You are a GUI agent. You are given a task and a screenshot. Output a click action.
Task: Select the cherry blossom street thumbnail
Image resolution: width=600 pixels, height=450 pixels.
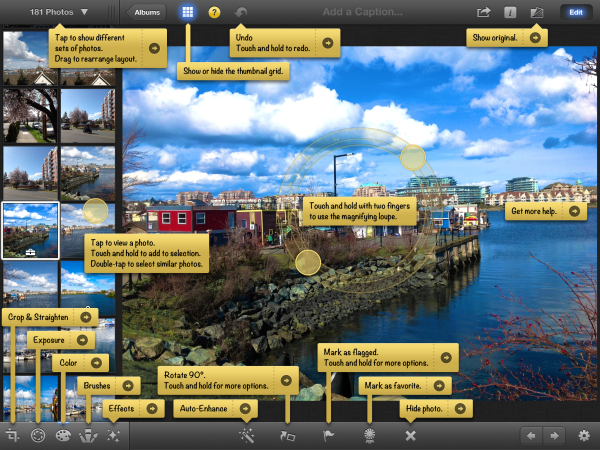point(30,116)
